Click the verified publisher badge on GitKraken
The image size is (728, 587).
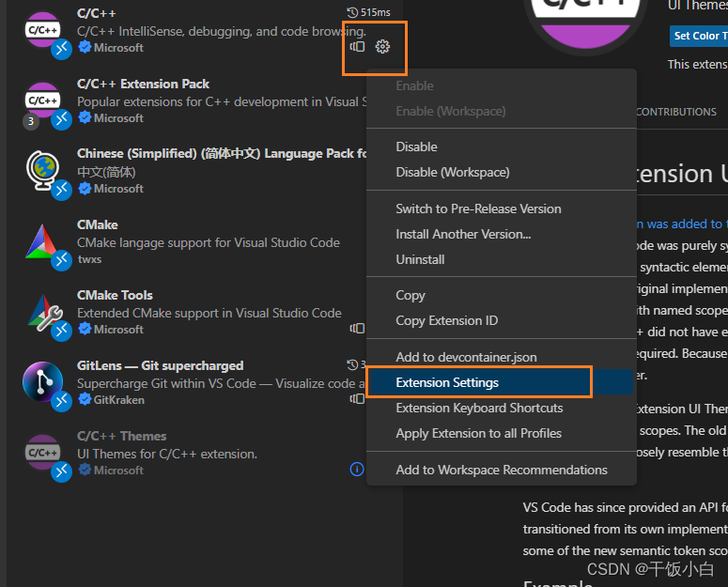pyautogui.click(x=85, y=399)
